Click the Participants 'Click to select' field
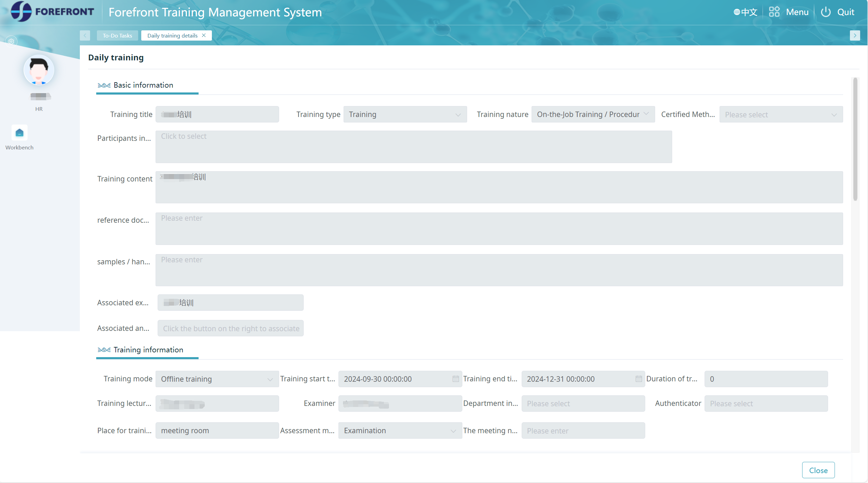The height and width of the screenshot is (483, 868). tap(414, 147)
